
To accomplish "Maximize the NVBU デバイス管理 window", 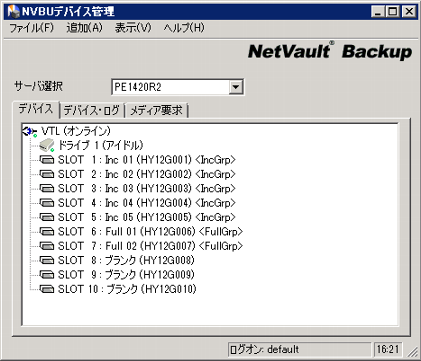I will click(x=393, y=12).
